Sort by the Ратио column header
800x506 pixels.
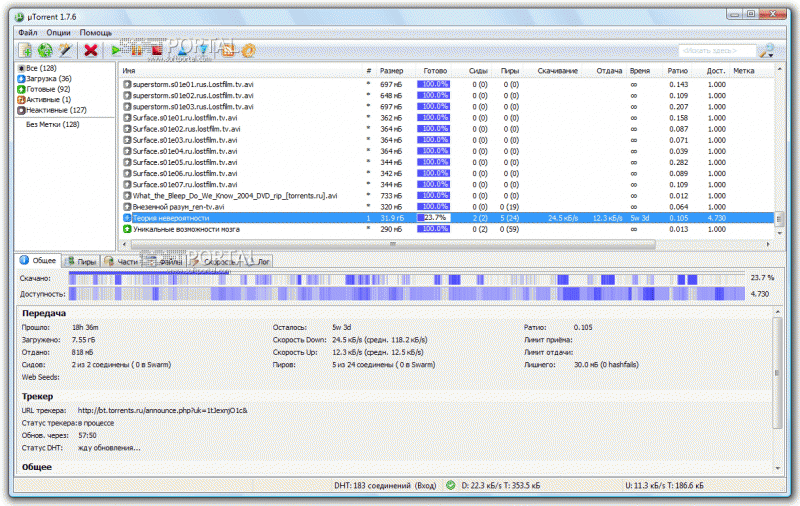click(678, 70)
